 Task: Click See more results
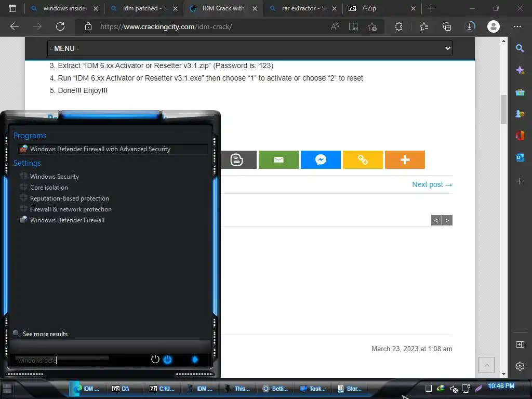[x=45, y=334]
